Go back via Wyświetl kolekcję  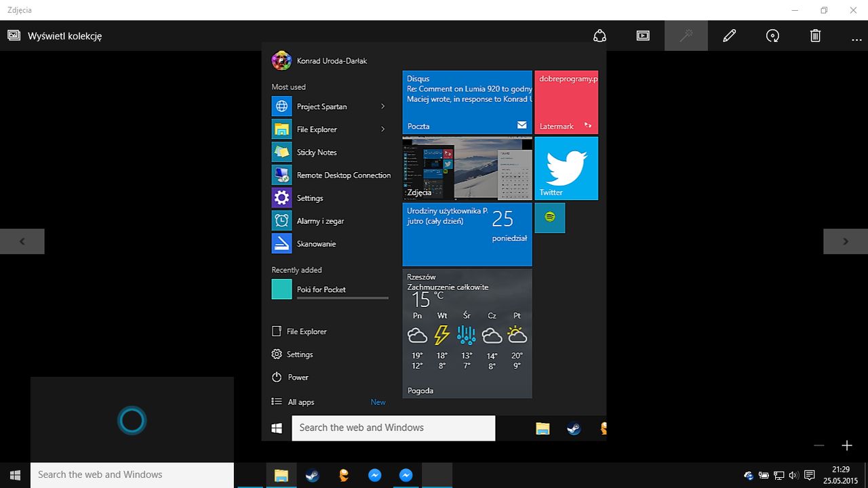tap(55, 36)
